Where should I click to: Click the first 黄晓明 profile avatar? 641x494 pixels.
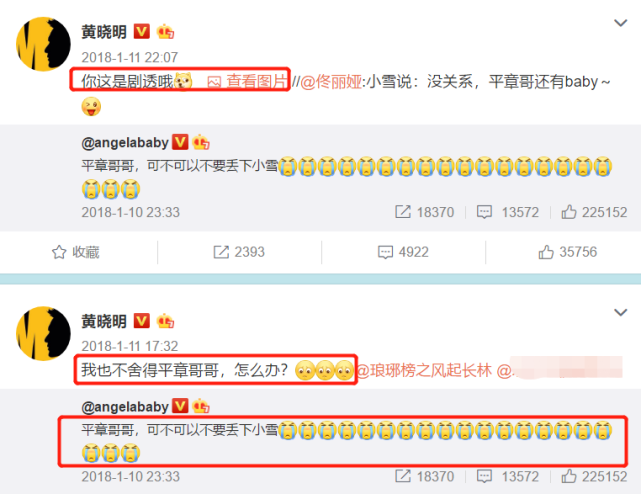43,44
